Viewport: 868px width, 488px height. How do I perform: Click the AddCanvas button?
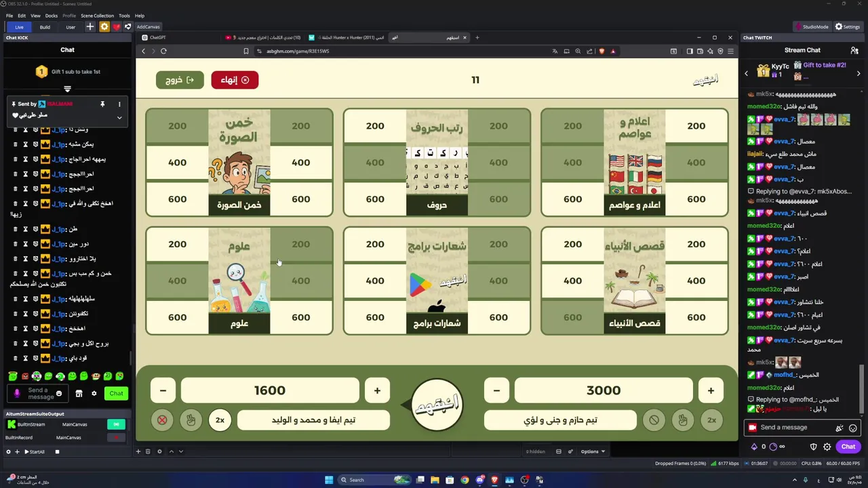point(148,27)
